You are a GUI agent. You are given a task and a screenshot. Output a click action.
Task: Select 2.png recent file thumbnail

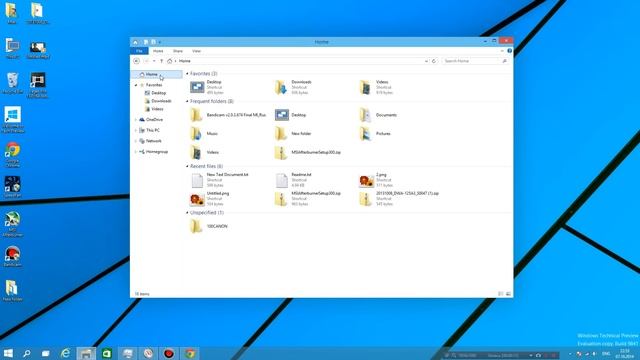point(366,180)
